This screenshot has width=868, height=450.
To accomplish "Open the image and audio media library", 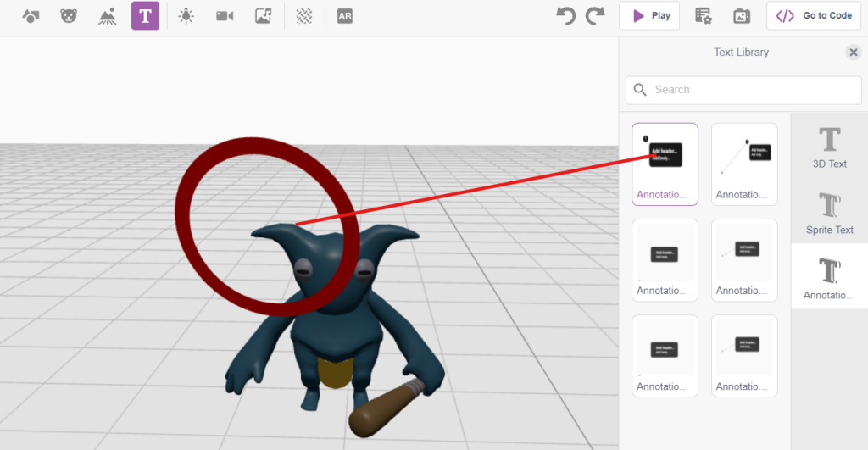I will point(263,16).
